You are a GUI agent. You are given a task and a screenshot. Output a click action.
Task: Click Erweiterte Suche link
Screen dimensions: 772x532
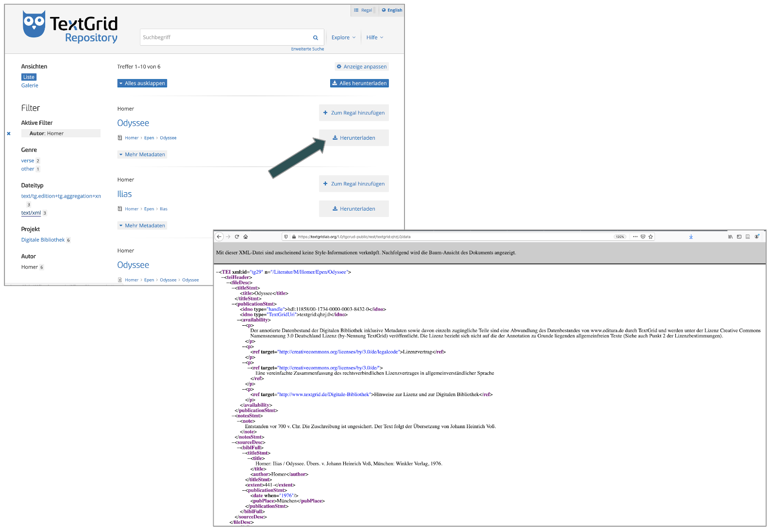[x=307, y=49]
